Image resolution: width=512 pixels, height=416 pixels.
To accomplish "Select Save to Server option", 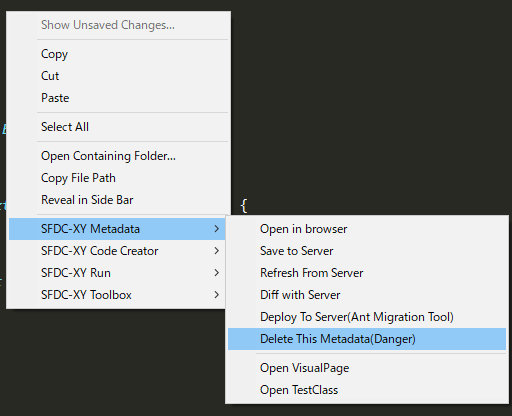I will pyautogui.click(x=367, y=251).
